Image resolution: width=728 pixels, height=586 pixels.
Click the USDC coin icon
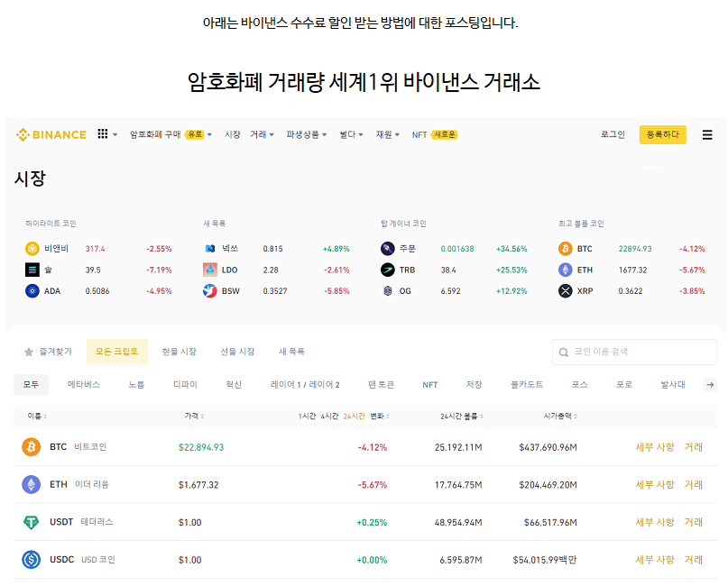tap(31, 560)
